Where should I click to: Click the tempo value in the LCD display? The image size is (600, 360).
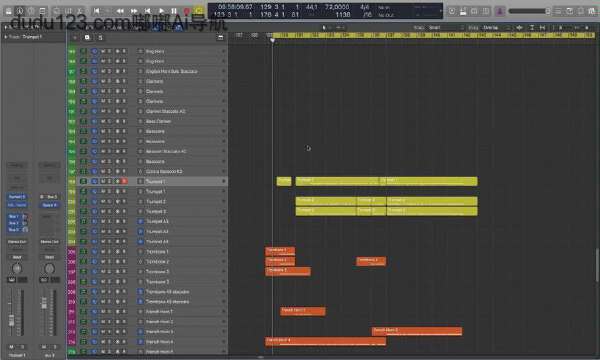pos(337,7)
